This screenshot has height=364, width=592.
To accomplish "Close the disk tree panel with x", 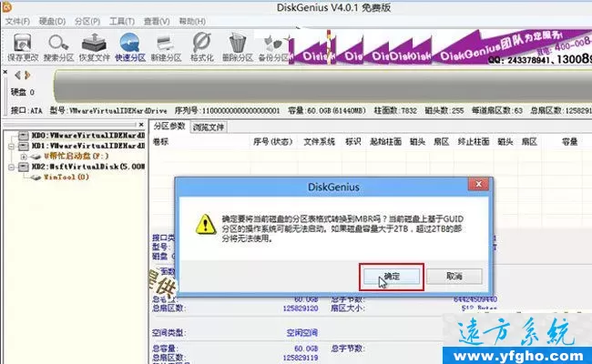I will tap(141, 125).
